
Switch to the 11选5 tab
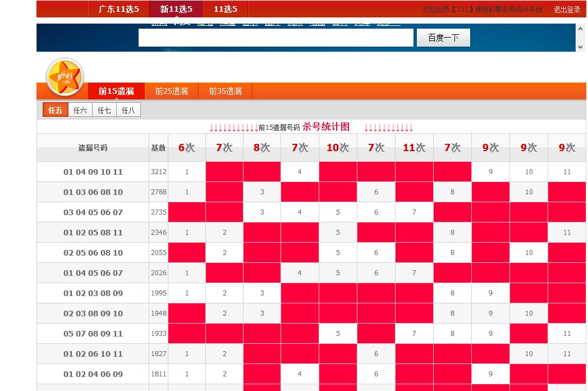click(x=226, y=9)
